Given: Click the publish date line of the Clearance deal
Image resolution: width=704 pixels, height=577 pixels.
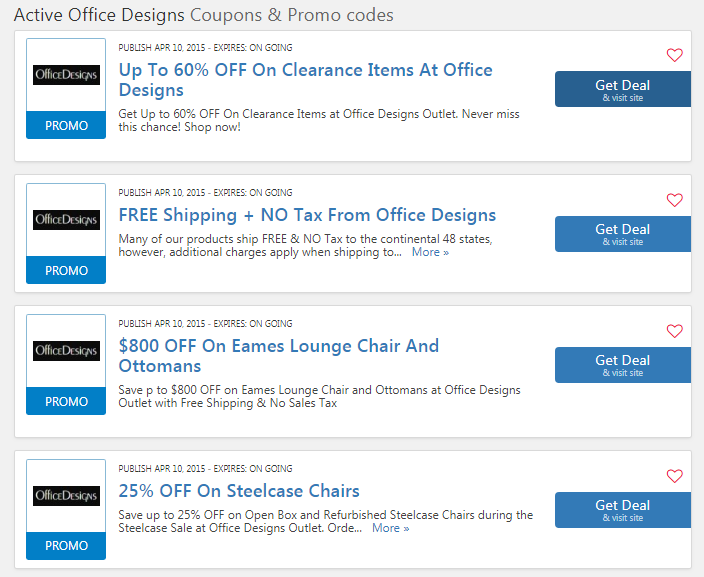Looking at the screenshot, I should click(x=205, y=48).
